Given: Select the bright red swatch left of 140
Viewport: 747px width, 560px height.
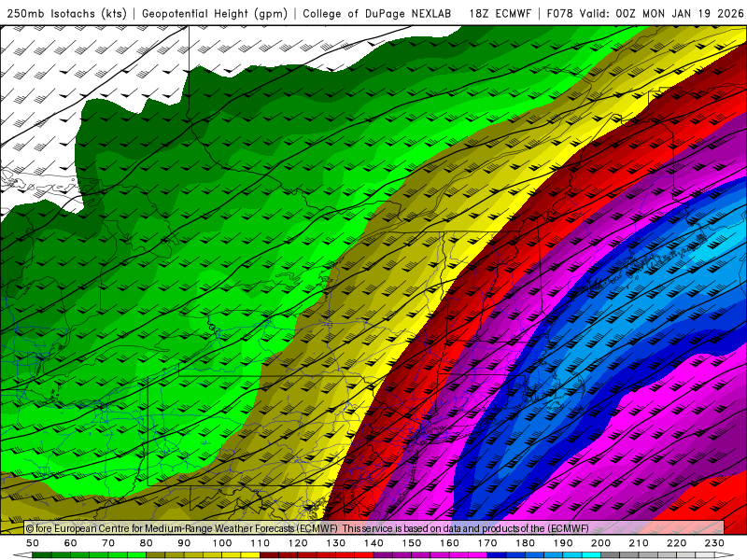Looking at the screenshot, I should click(364, 555).
